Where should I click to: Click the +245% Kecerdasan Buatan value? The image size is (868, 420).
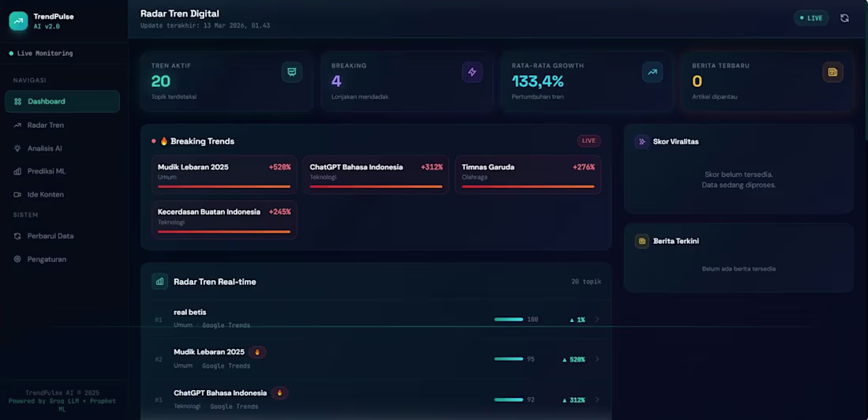[x=279, y=212]
